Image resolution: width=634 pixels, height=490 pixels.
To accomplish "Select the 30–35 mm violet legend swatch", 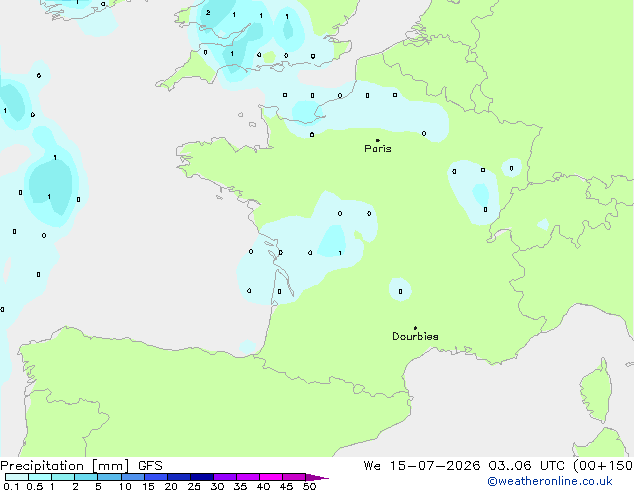I will pos(224,477).
